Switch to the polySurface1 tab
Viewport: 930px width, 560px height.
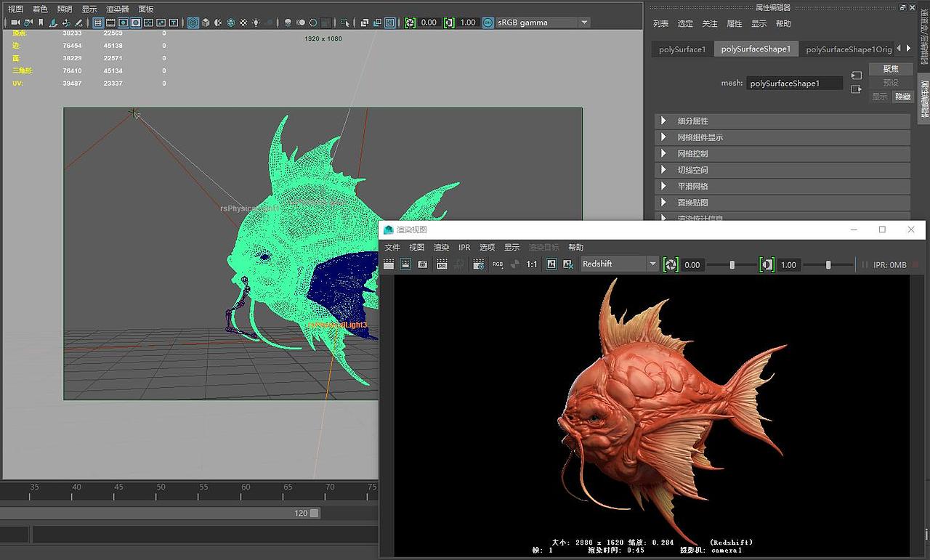point(682,49)
